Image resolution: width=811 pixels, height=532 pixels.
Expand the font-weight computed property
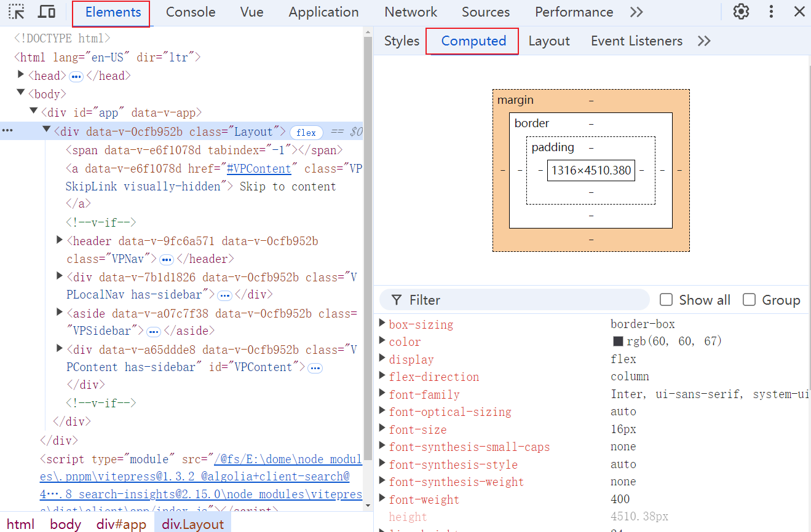pos(382,499)
